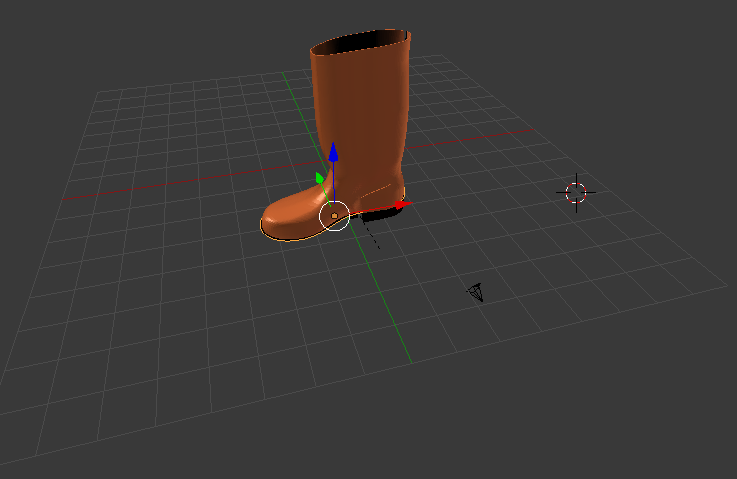Click the seam line on the boot ankle
This screenshot has width=737, height=479.
[375, 191]
